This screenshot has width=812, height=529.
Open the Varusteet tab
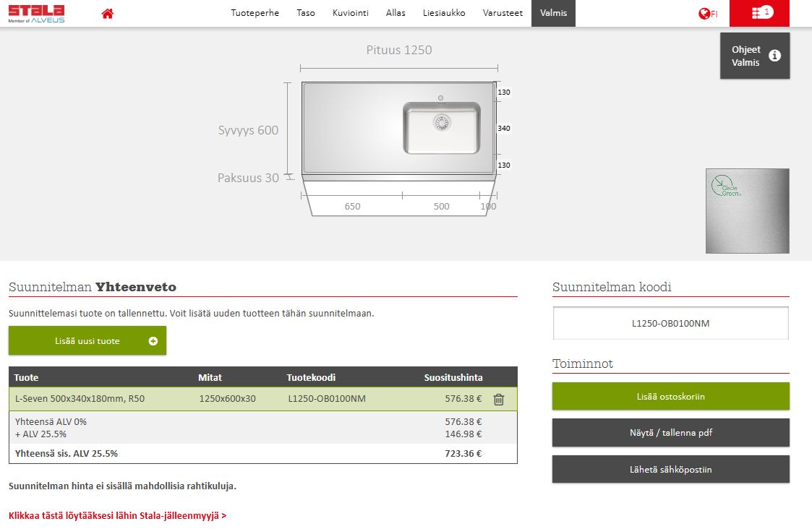click(503, 13)
